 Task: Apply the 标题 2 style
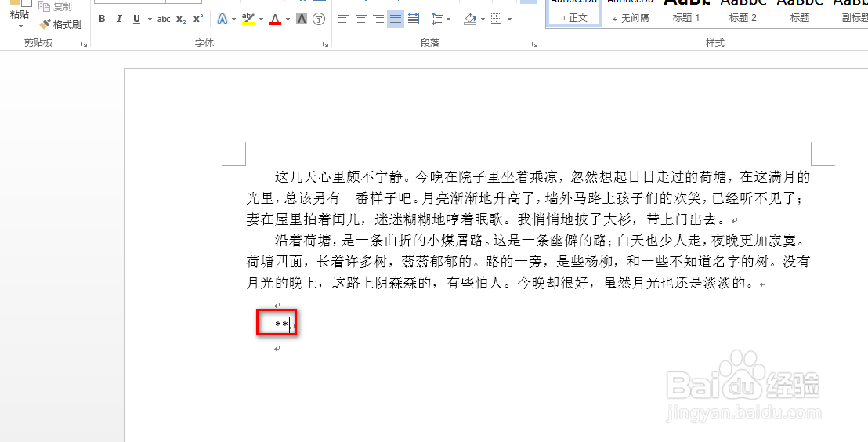(743, 13)
